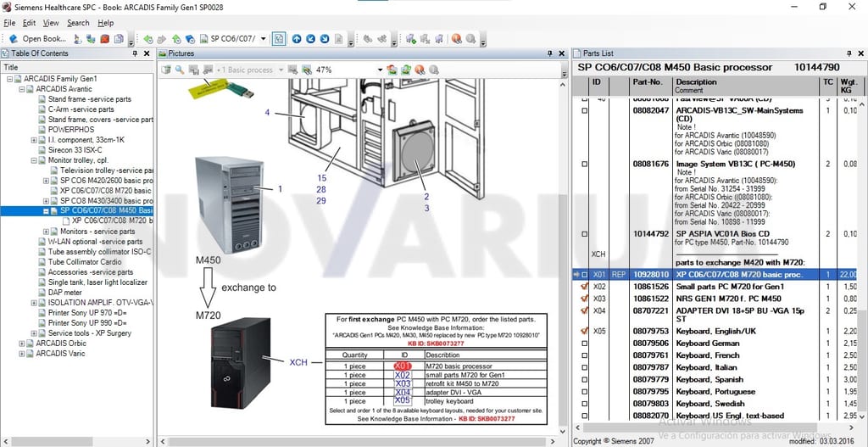Close the Pictures panel
868x447 pixels.
(x=562, y=53)
